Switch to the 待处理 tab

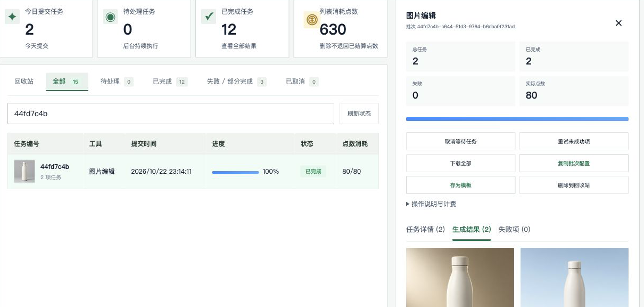pos(117,82)
